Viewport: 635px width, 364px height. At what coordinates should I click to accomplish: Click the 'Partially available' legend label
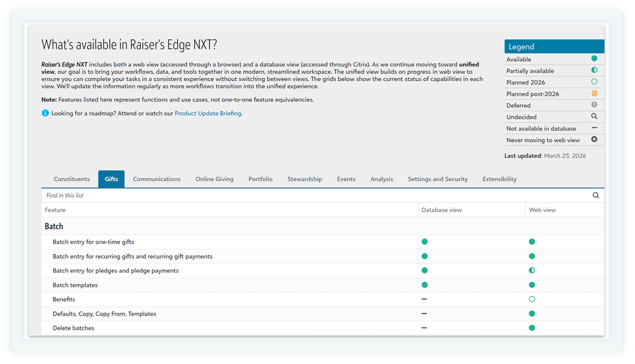(530, 71)
